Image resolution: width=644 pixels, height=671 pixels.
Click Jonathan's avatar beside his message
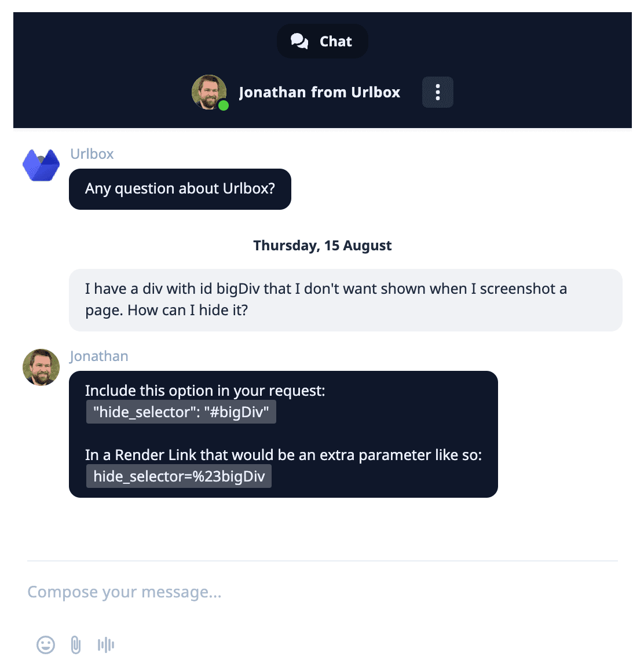(x=41, y=367)
